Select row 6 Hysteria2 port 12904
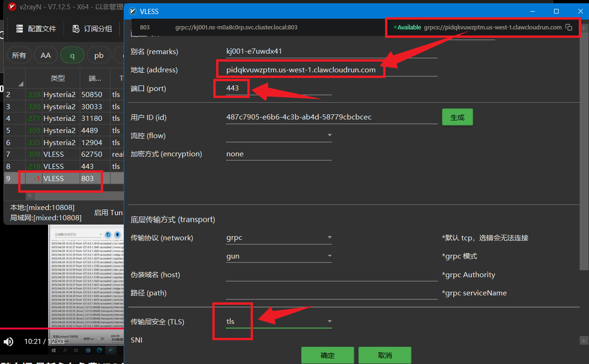 [64, 142]
